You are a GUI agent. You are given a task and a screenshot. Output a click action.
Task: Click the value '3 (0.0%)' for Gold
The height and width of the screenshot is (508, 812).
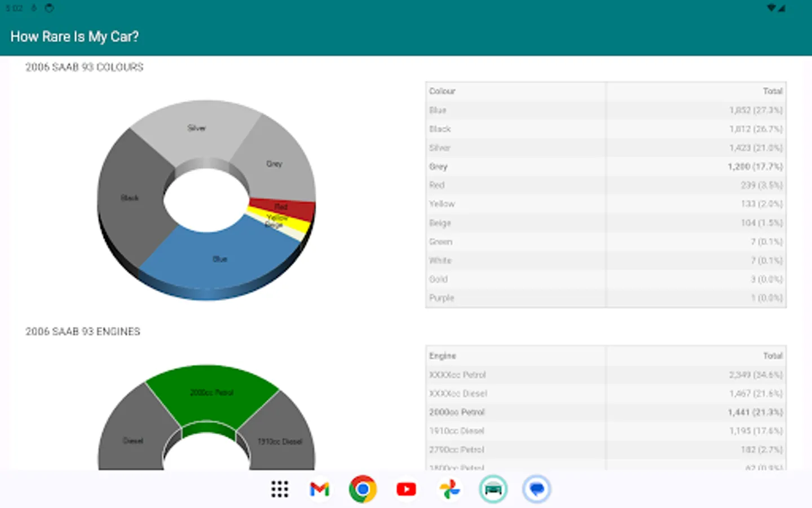[767, 279]
